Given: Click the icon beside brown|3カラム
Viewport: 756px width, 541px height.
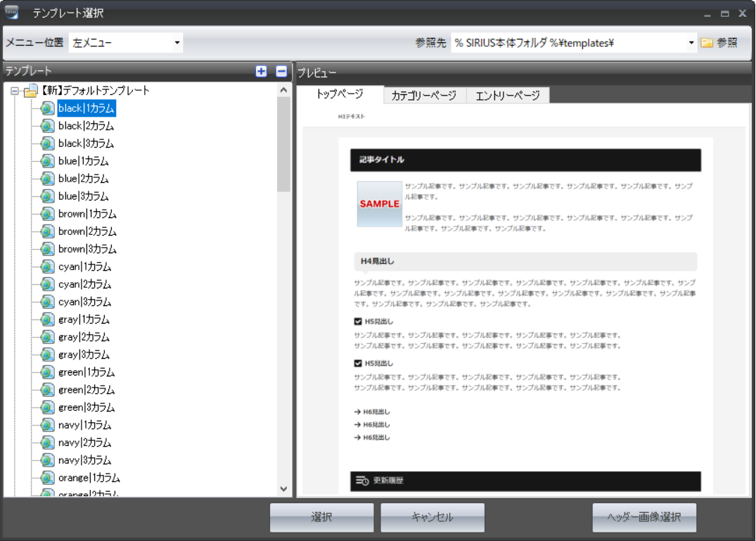Looking at the screenshot, I should (47, 249).
